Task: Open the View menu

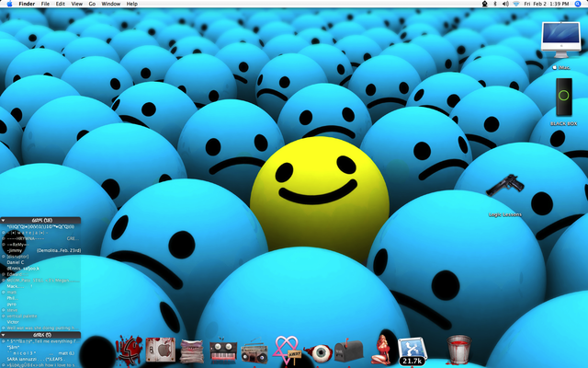Action: pos(77,4)
